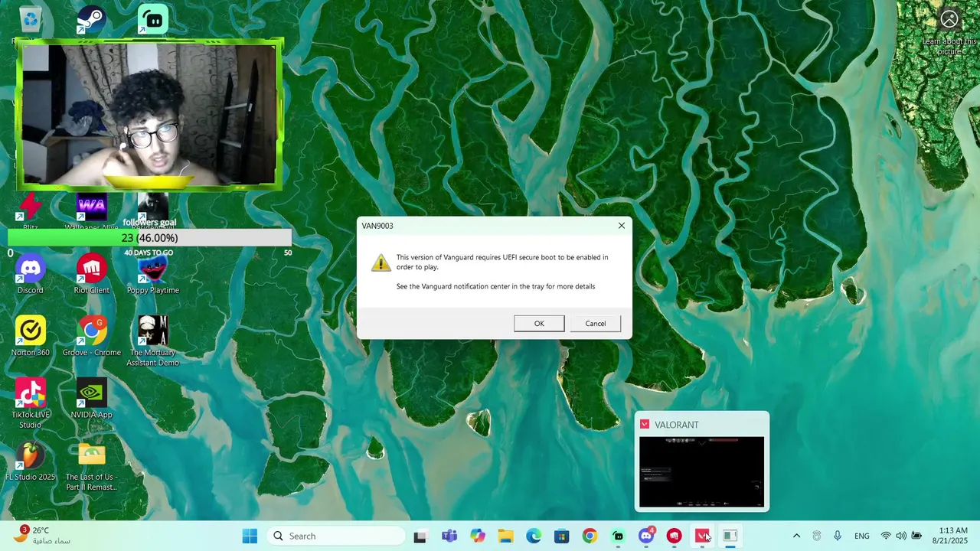Select the FL Studio 2025 desktop icon
Viewport: 980px width, 551px height.
coord(31,461)
